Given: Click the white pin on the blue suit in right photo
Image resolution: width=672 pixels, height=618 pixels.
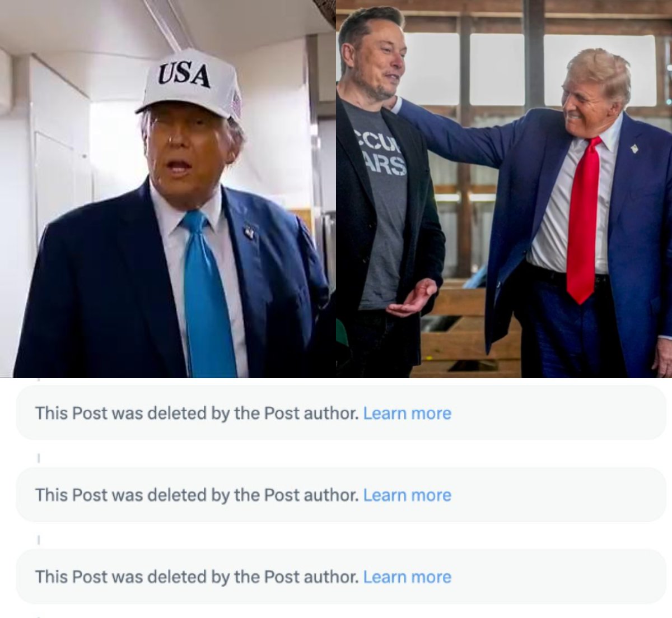Looking at the screenshot, I should 634,148.
